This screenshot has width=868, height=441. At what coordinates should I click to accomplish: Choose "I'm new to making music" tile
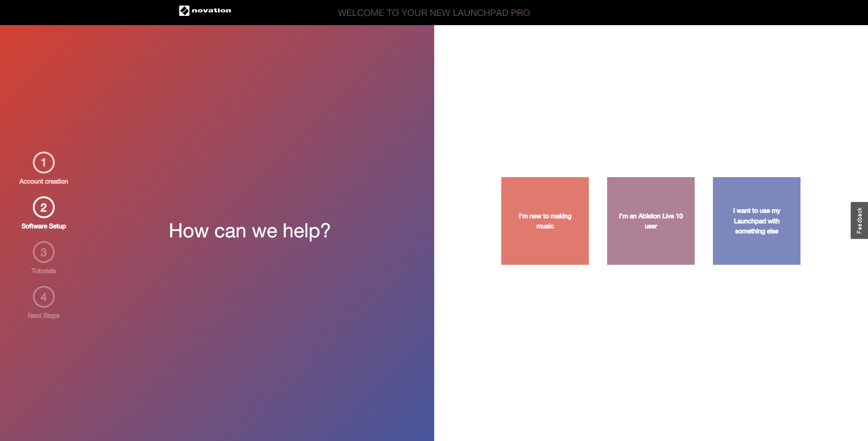click(x=545, y=221)
